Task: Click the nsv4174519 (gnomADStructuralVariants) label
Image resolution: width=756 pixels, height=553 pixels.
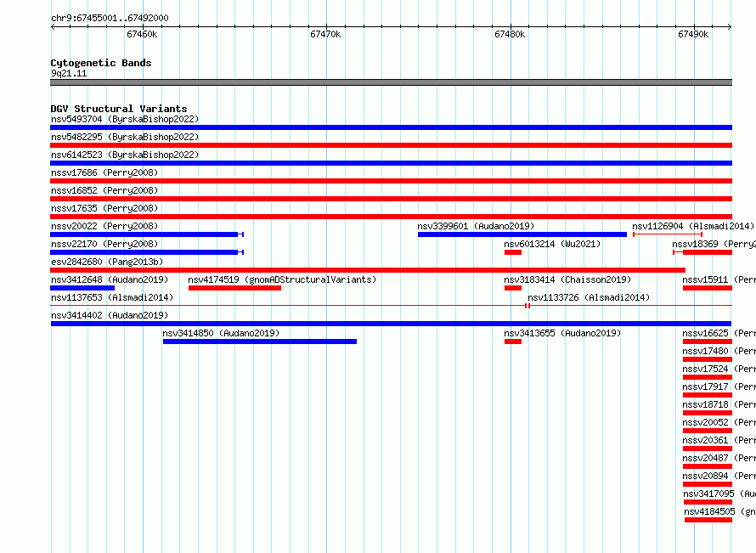Action: (x=282, y=279)
